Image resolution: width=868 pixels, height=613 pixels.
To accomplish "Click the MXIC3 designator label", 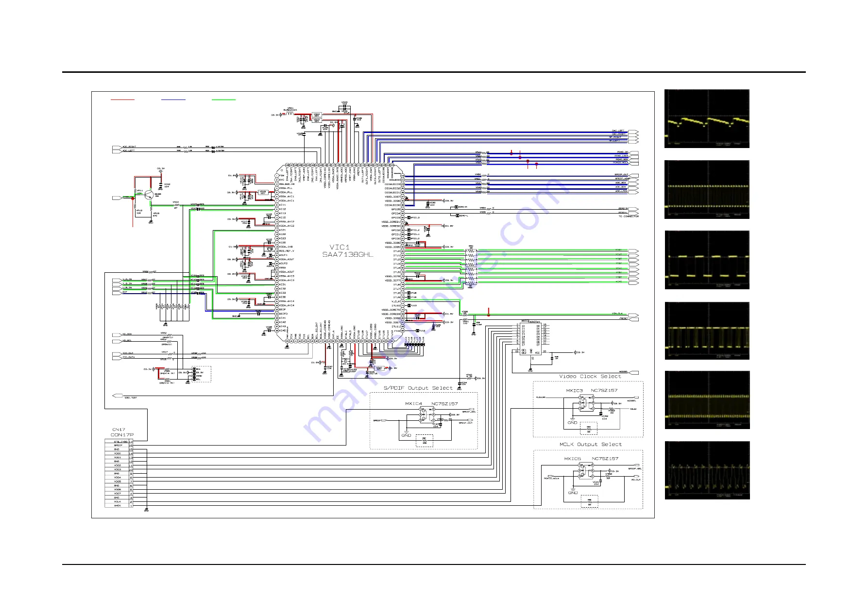I will (574, 390).
